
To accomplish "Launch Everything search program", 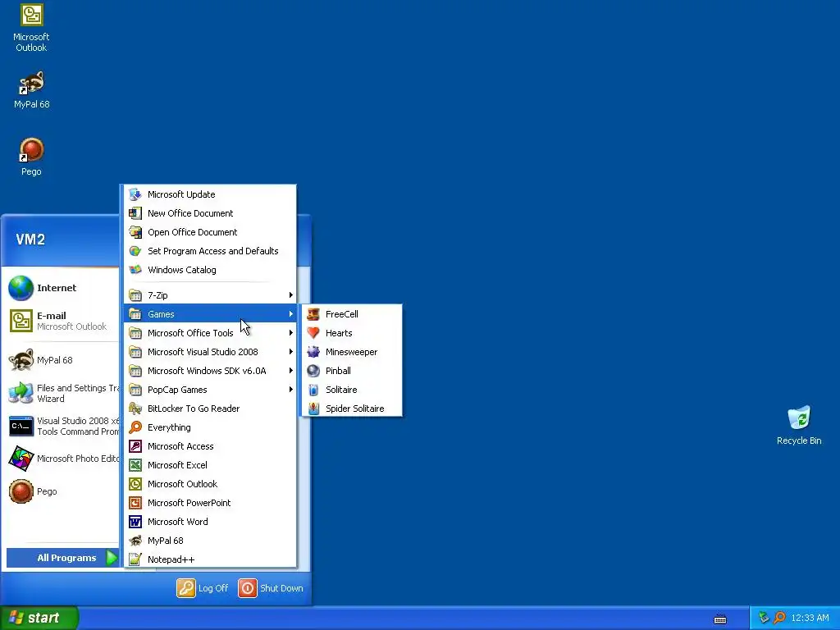I will pyautogui.click(x=210, y=427).
